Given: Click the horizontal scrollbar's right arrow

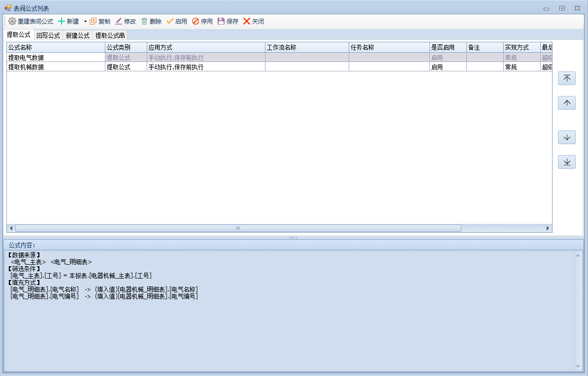Looking at the screenshot, I should click(x=548, y=228).
